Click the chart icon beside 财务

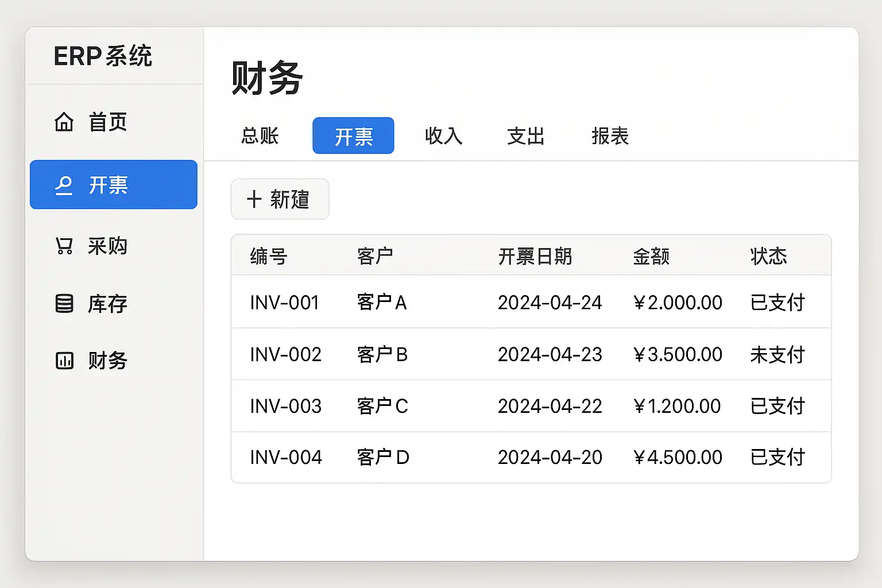tap(64, 361)
